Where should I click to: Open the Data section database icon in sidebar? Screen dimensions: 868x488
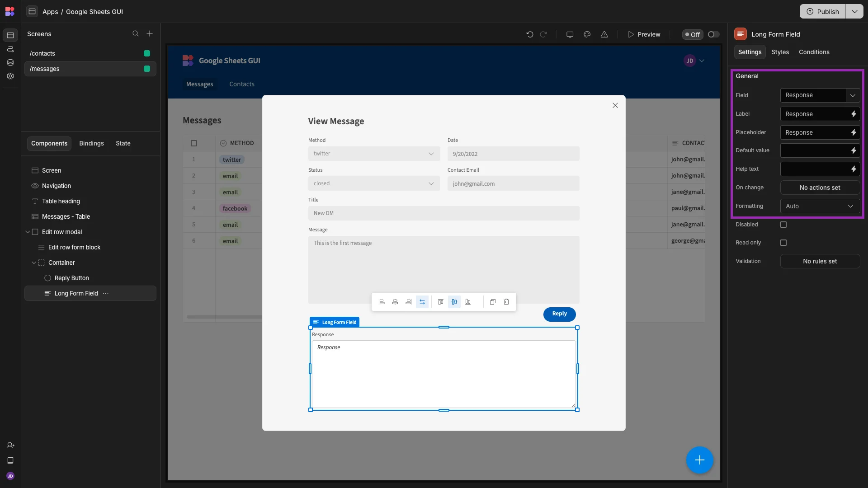(10, 63)
